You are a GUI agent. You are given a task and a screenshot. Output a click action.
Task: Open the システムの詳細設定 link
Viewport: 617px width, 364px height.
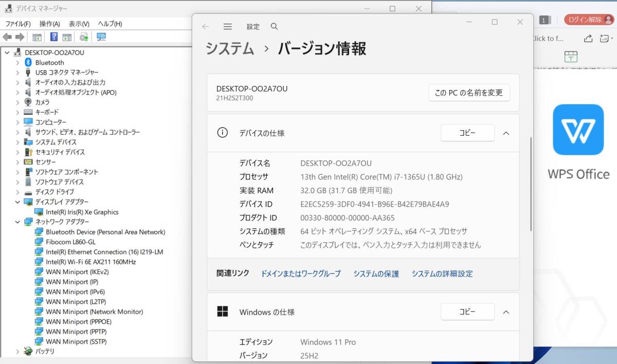tap(442, 274)
